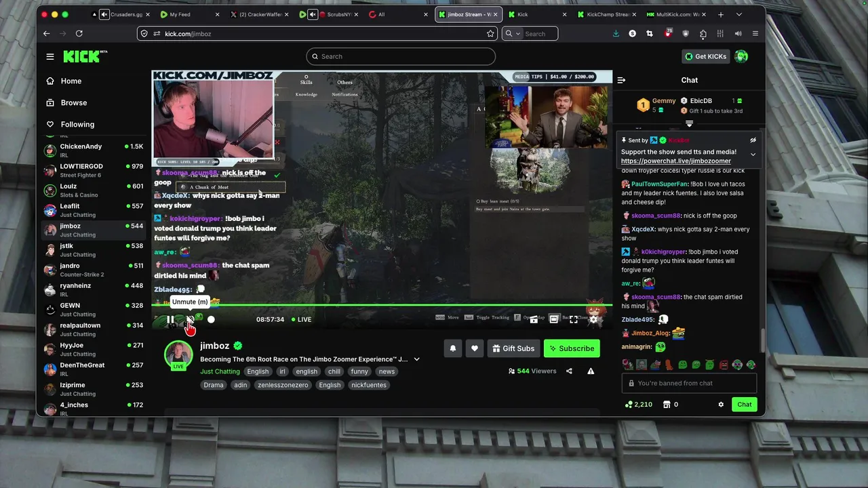Open jstlk channel in sidebar

[94, 250]
